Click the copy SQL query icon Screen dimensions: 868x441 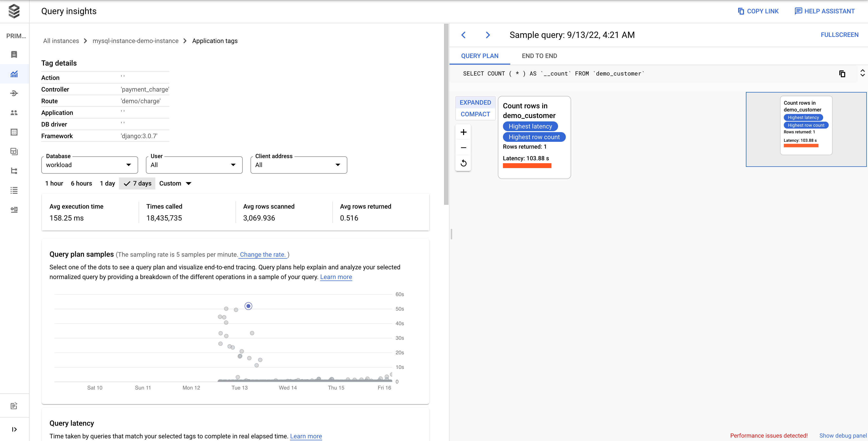coord(842,74)
